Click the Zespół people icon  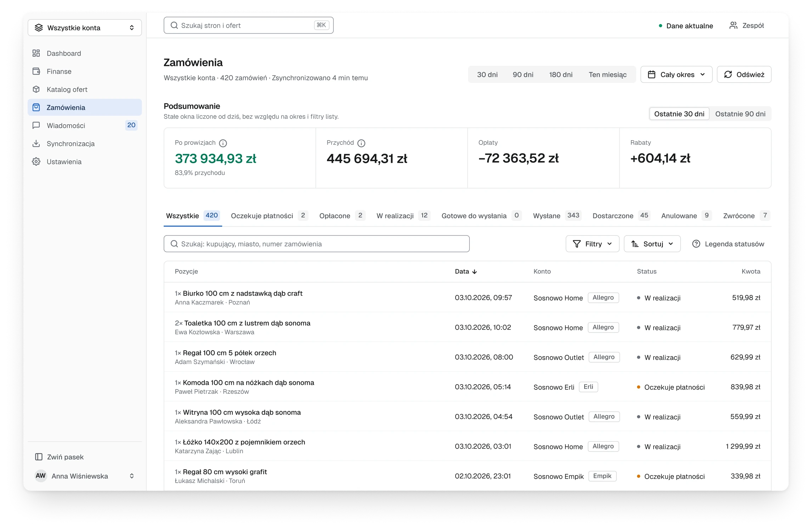tap(733, 25)
